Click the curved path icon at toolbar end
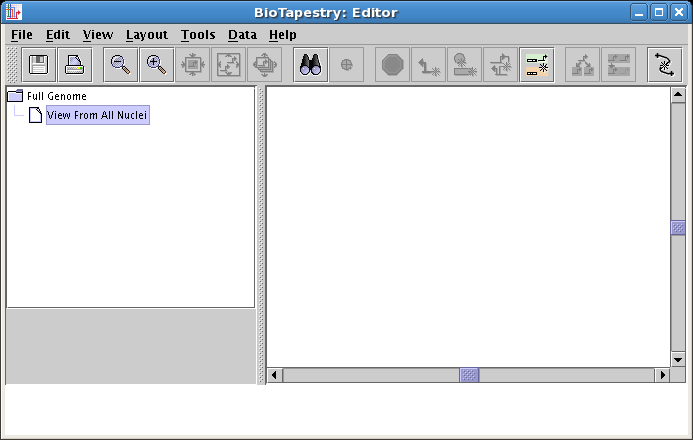The height and width of the screenshot is (440, 693). click(x=664, y=65)
